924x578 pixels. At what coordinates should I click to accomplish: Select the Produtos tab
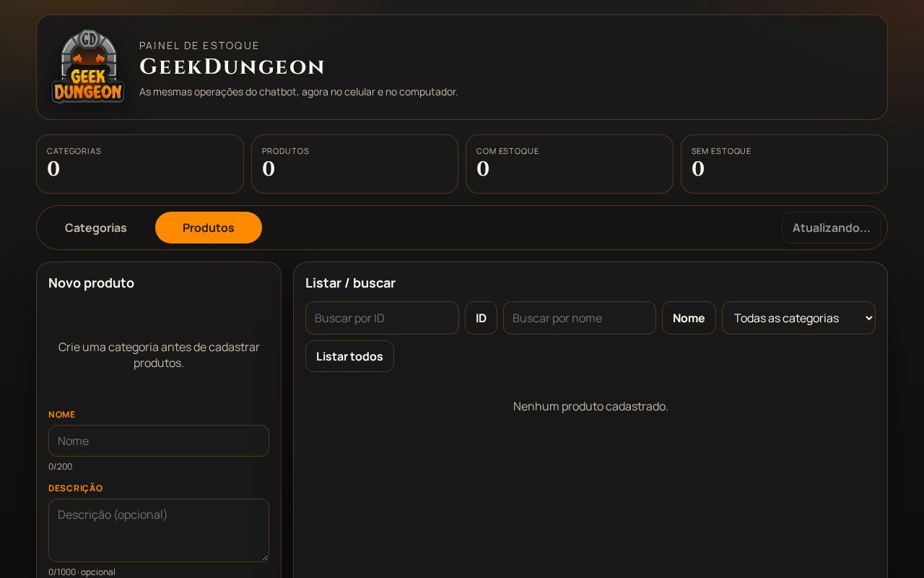point(209,228)
